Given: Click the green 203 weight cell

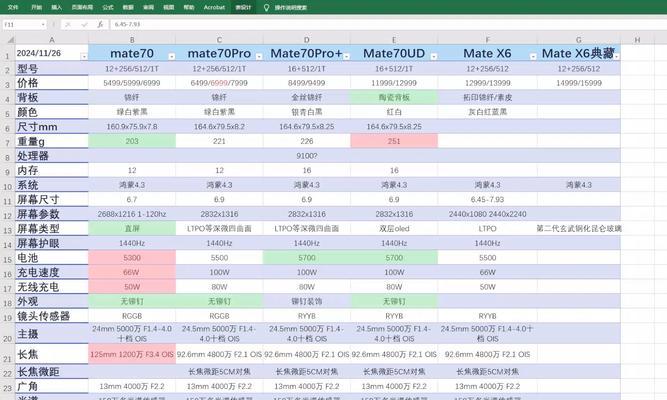Looking at the screenshot, I should pos(132,141).
